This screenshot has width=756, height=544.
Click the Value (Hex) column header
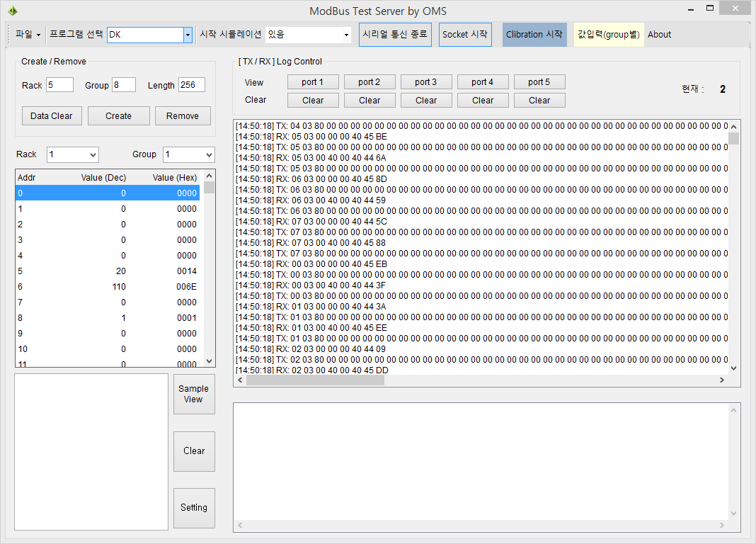click(175, 178)
